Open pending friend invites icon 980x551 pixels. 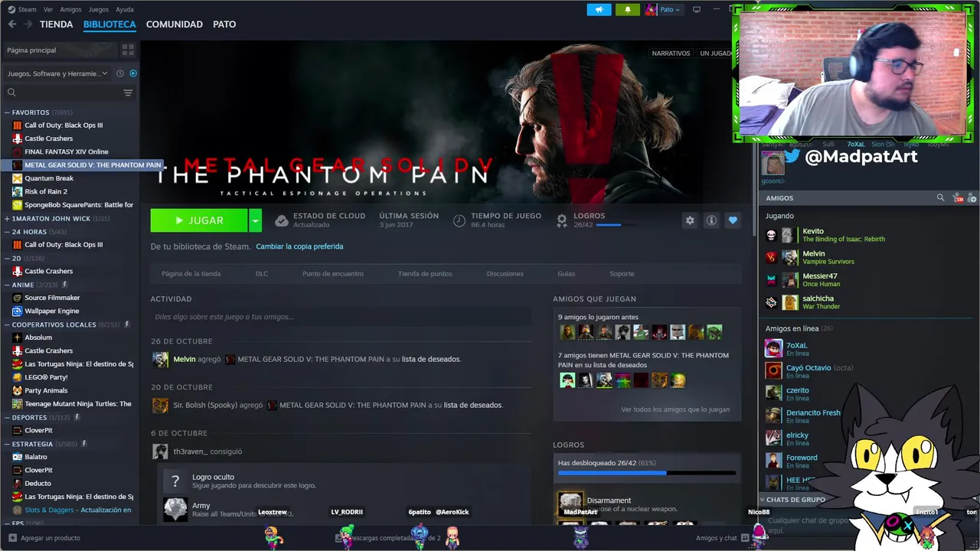pos(958,197)
